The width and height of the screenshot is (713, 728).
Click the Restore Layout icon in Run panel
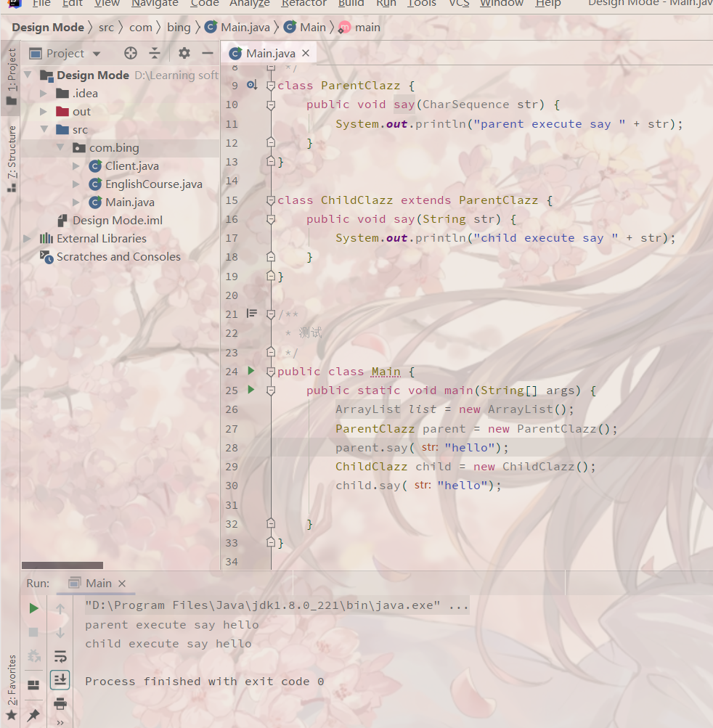coord(33,685)
